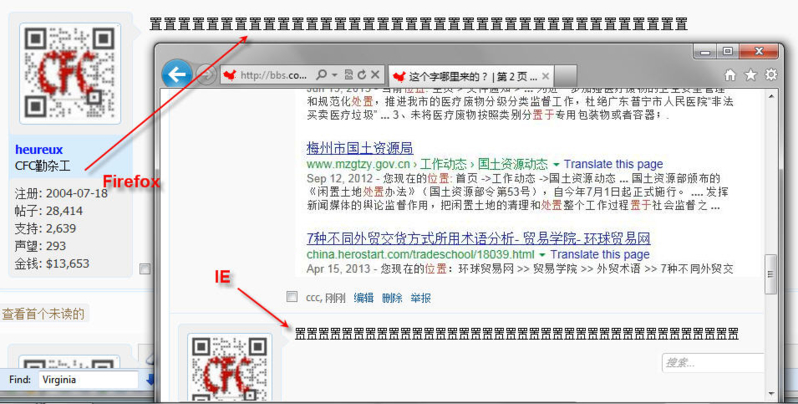Viewport: 798px width, 404px height.
Task: Click the '注册: 2004-07-18' text
Action: tap(61, 194)
